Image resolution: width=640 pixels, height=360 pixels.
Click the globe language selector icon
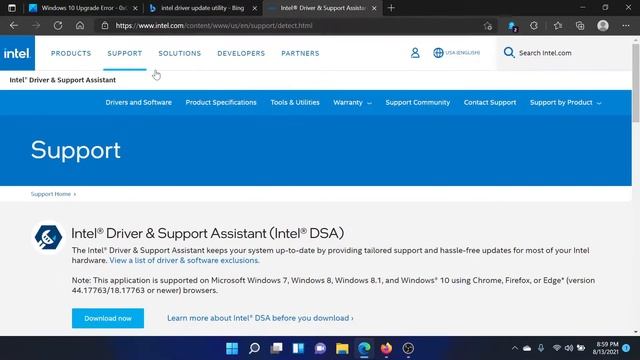[x=438, y=53]
